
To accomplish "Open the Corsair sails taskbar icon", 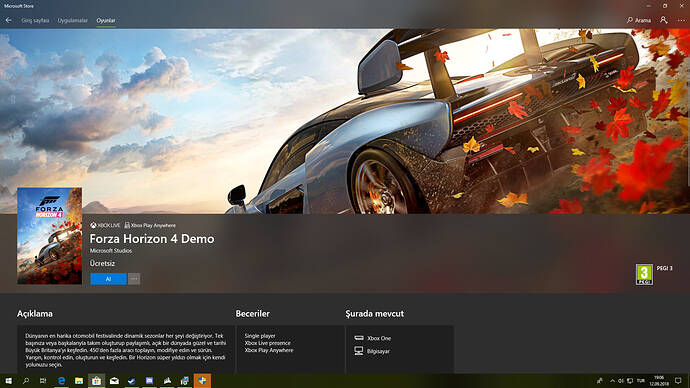I will click(x=167, y=381).
